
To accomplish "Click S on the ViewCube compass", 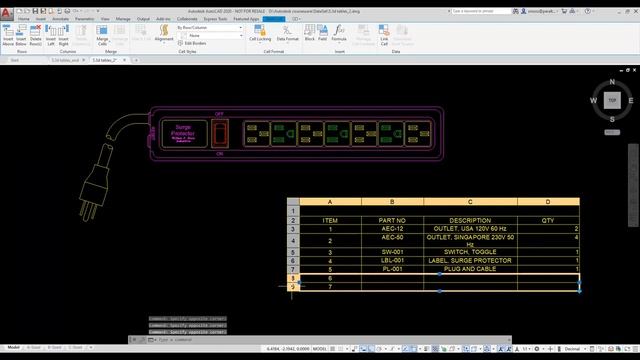I will [612, 119].
